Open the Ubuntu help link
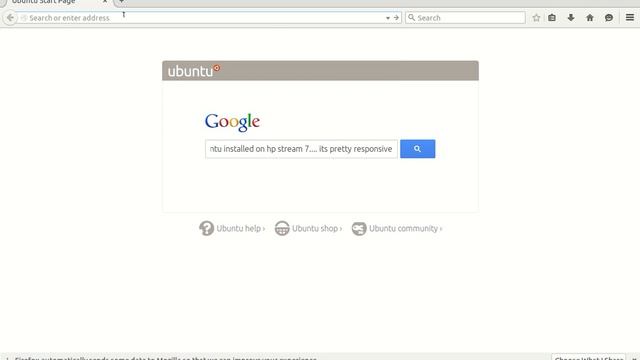Image resolution: width=640 pixels, height=360 pixels. coord(241,229)
